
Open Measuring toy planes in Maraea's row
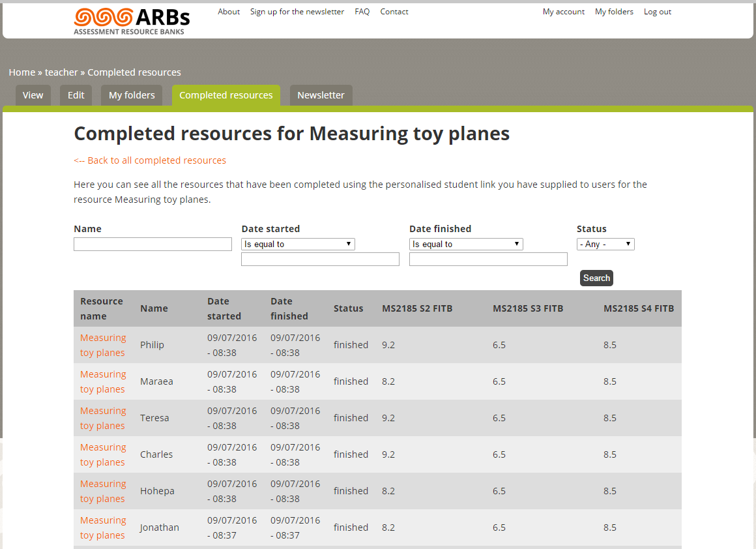click(103, 381)
